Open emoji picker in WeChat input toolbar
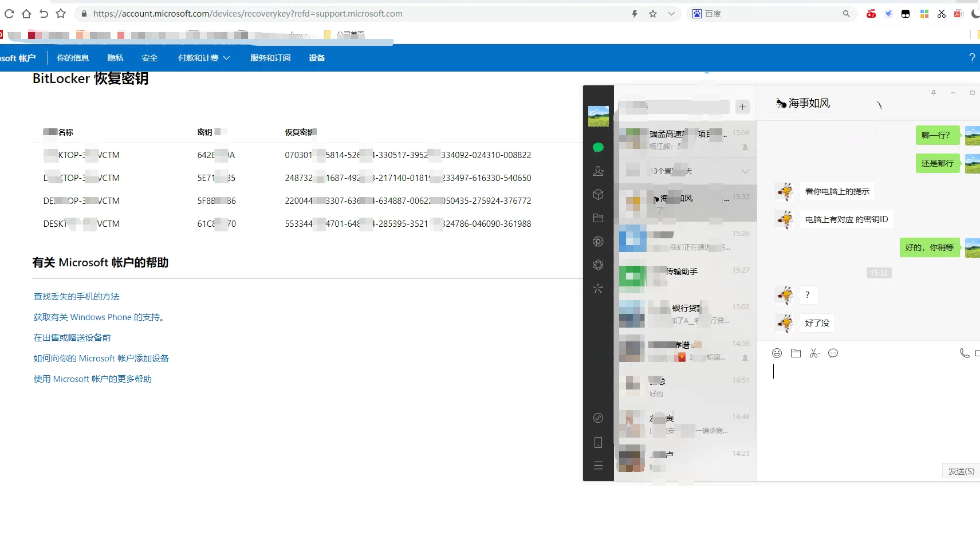Viewport: 980px width, 551px height. pos(777,353)
